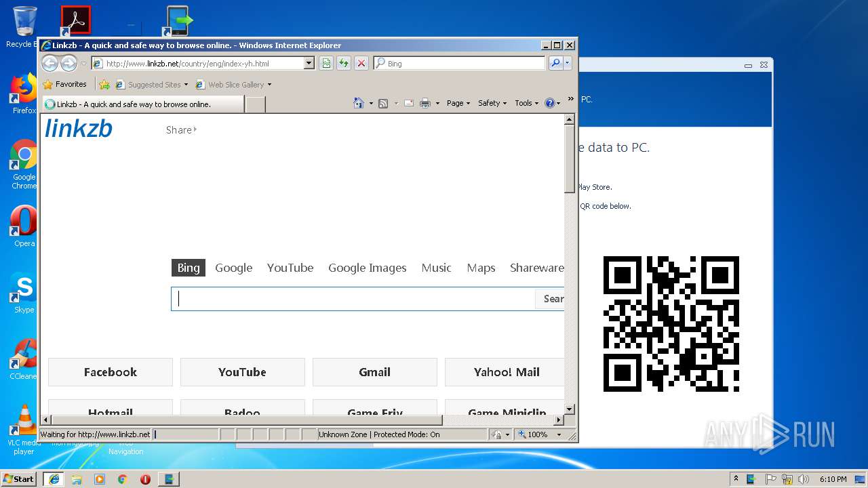Click the linkzb logo

[x=79, y=128]
